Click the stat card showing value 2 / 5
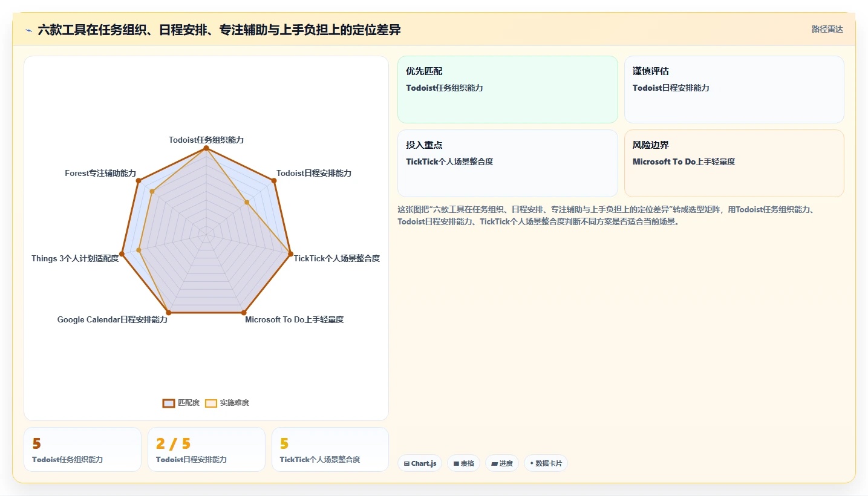 click(206, 449)
